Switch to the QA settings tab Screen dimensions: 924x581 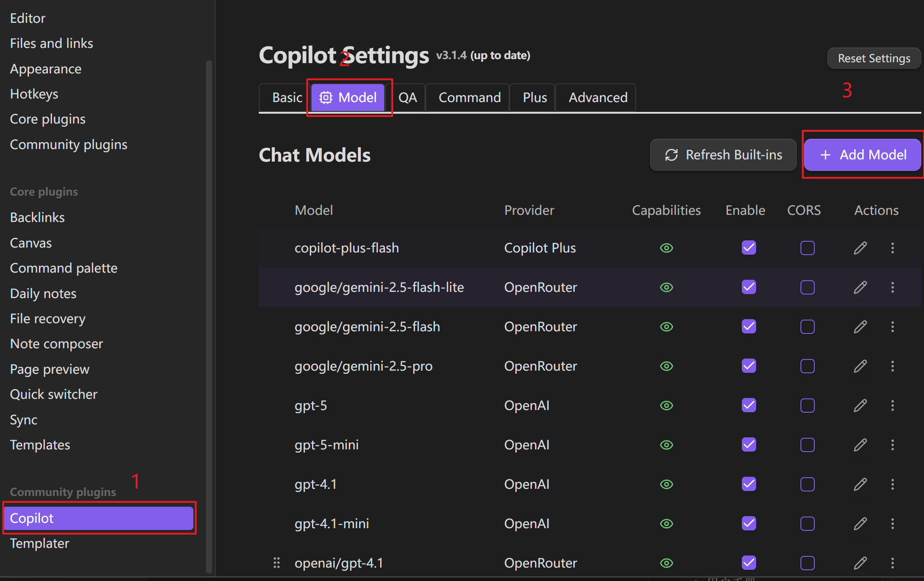pos(407,98)
